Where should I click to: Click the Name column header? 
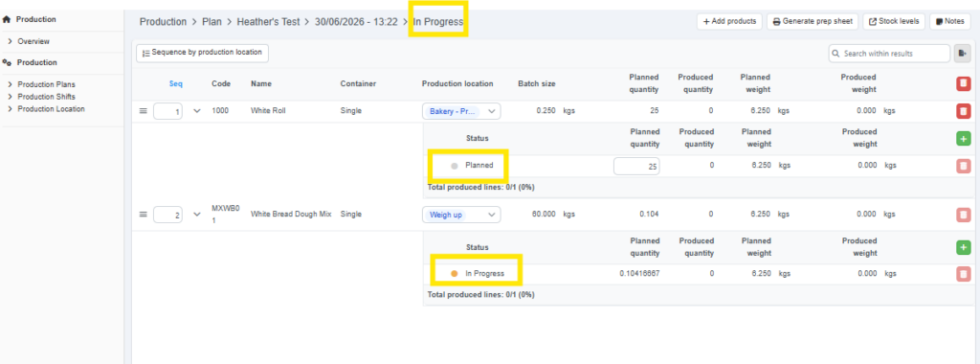point(261,83)
